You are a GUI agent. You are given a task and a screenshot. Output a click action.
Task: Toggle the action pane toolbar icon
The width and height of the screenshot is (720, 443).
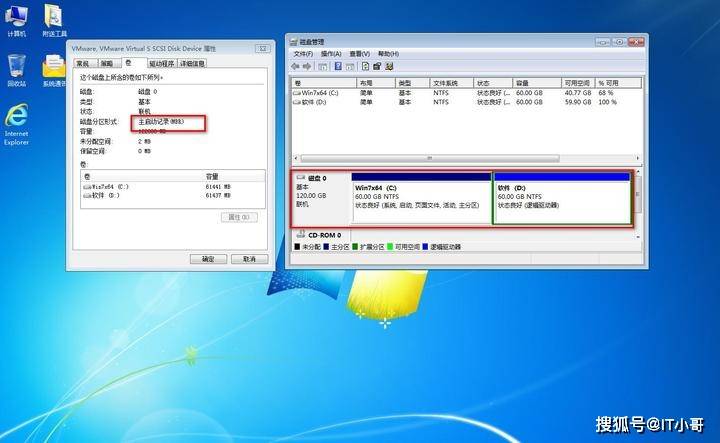pyautogui.click(x=350, y=67)
